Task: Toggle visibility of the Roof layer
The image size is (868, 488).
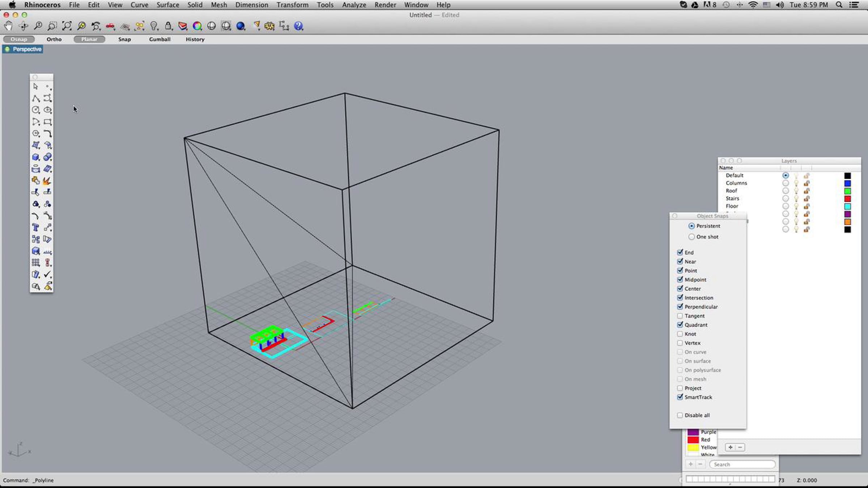Action: click(796, 191)
